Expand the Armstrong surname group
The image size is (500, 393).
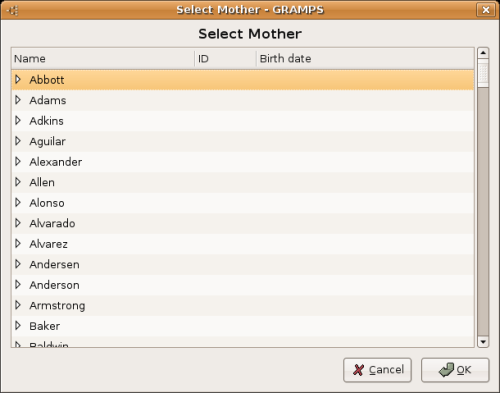click(18, 305)
